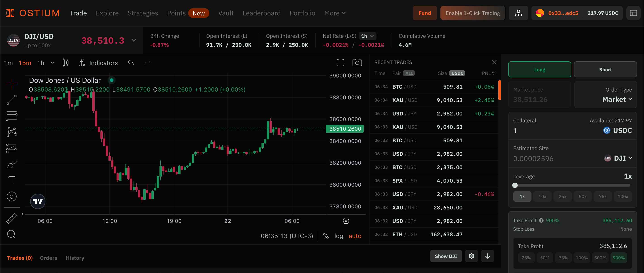644x273 pixels.
Task: Toggle the USDC size filter pill
Action: pos(457,73)
